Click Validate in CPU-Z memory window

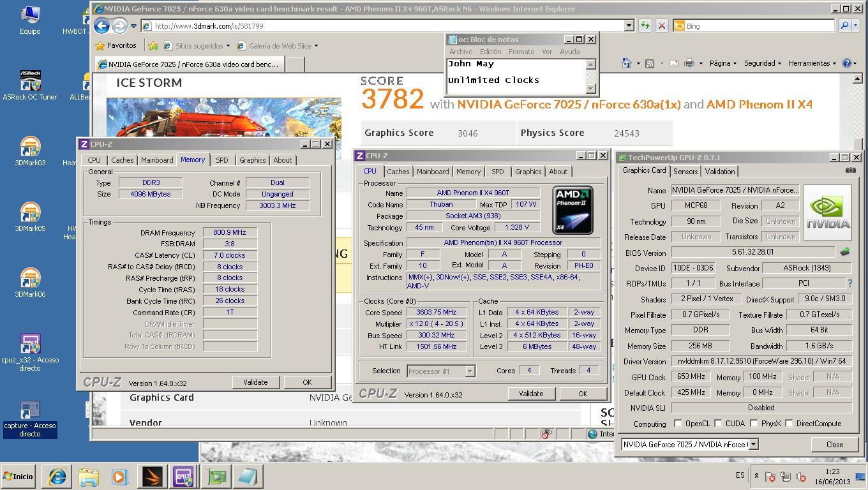click(x=255, y=382)
